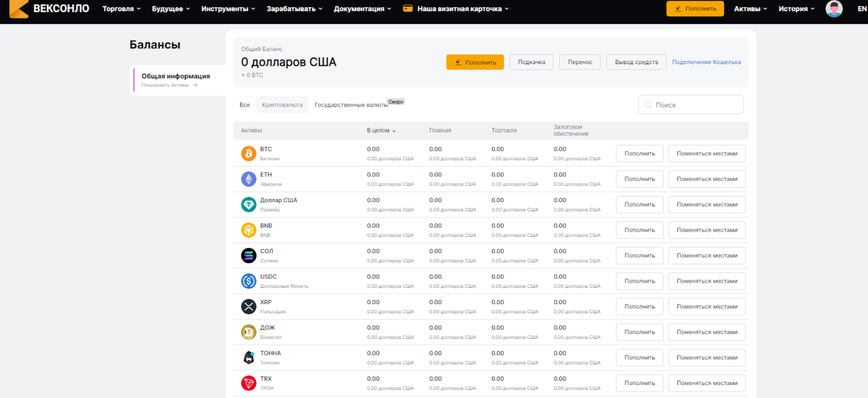Image resolution: width=868 pixels, height=398 pixels.
Task: Click the Toncoin coin icon
Action: (x=248, y=358)
